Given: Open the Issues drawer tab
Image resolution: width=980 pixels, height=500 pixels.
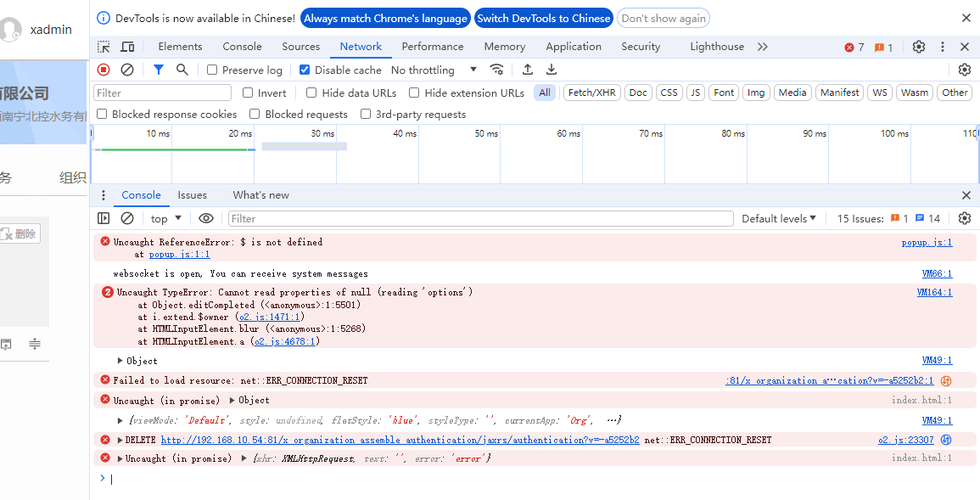Looking at the screenshot, I should click(x=192, y=195).
